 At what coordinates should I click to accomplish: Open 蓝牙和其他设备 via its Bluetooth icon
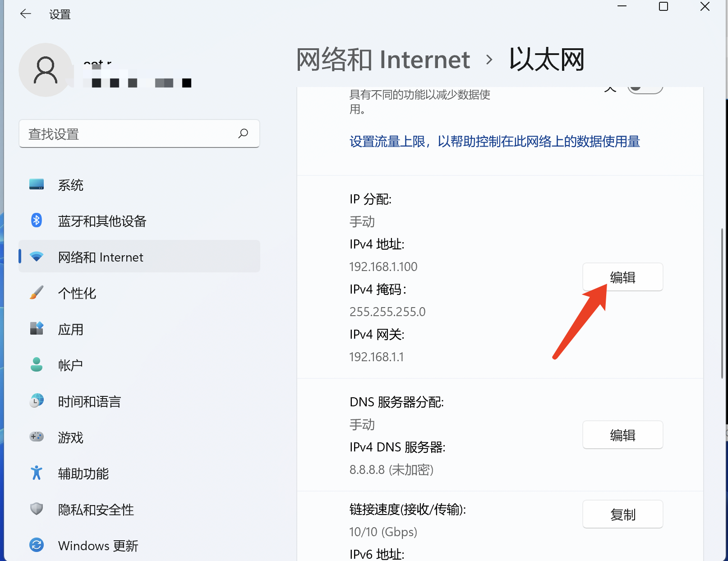pyautogui.click(x=36, y=220)
